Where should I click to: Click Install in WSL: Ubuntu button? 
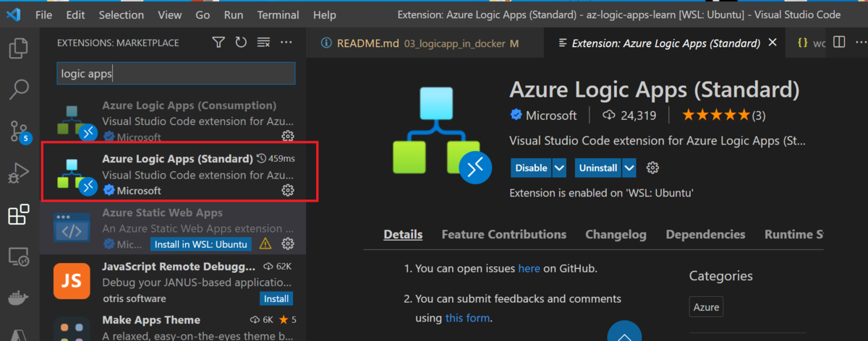201,243
